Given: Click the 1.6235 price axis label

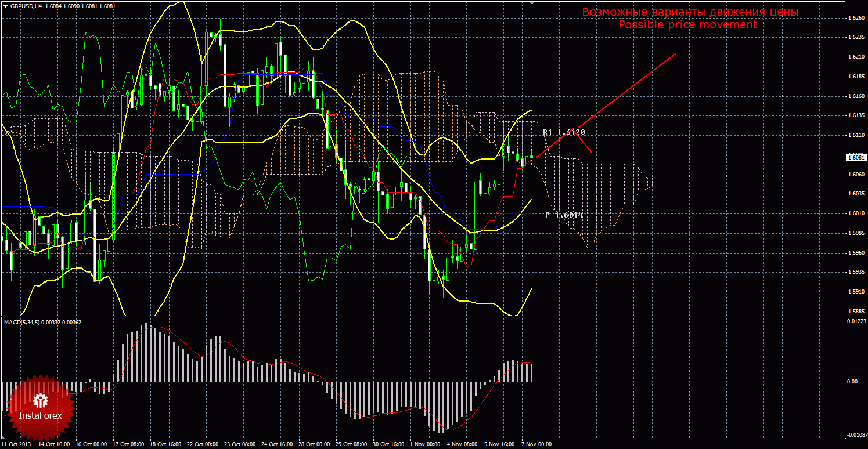Looking at the screenshot, I should point(855,37).
